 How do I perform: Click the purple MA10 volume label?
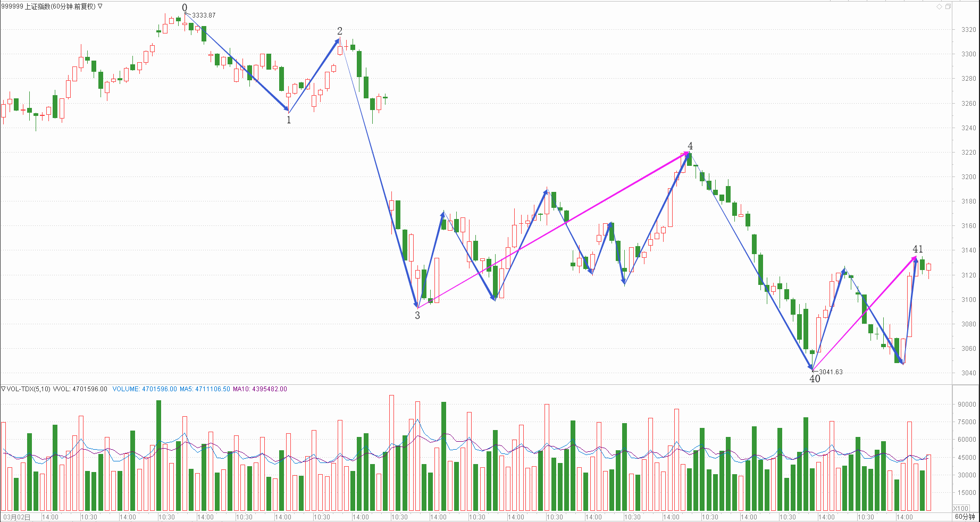[261, 389]
